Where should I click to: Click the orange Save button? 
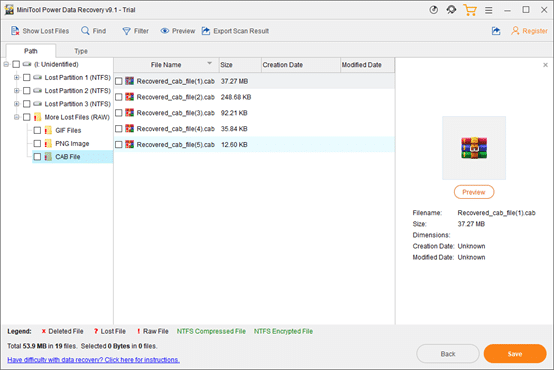pyautogui.click(x=515, y=354)
